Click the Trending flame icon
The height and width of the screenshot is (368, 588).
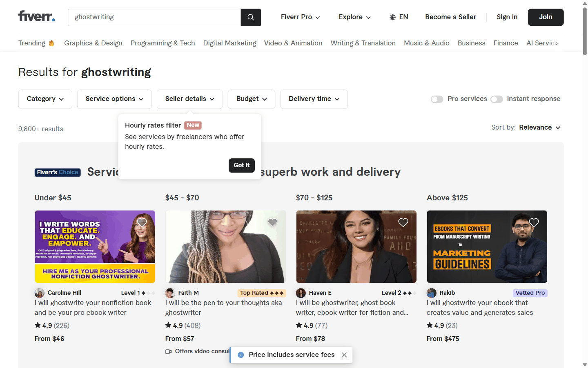point(51,43)
